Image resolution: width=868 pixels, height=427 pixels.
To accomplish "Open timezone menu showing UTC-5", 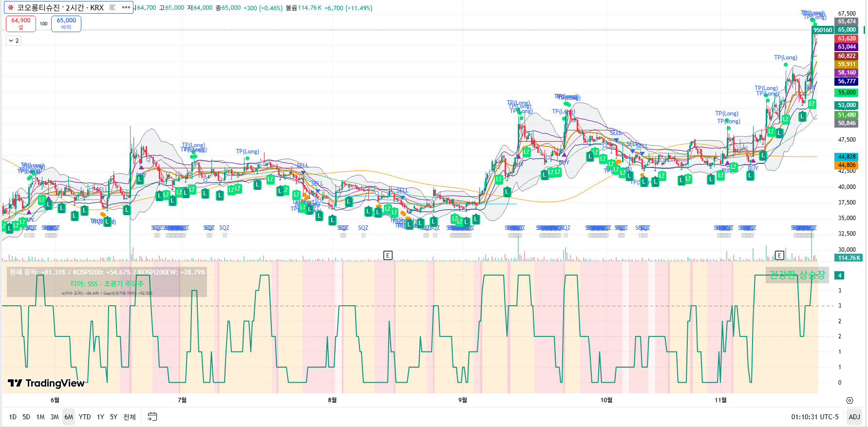I will point(814,417).
